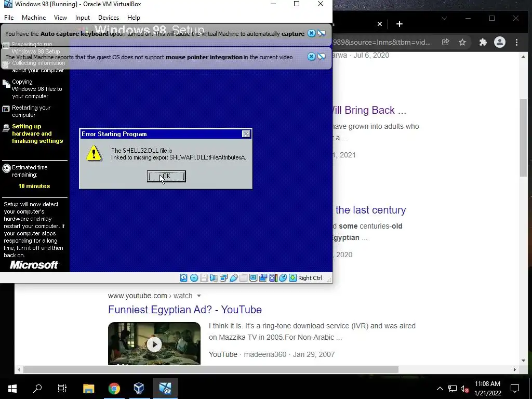532x399 pixels.
Task: Switch to Chrome from the taskbar
Action: click(x=114, y=389)
